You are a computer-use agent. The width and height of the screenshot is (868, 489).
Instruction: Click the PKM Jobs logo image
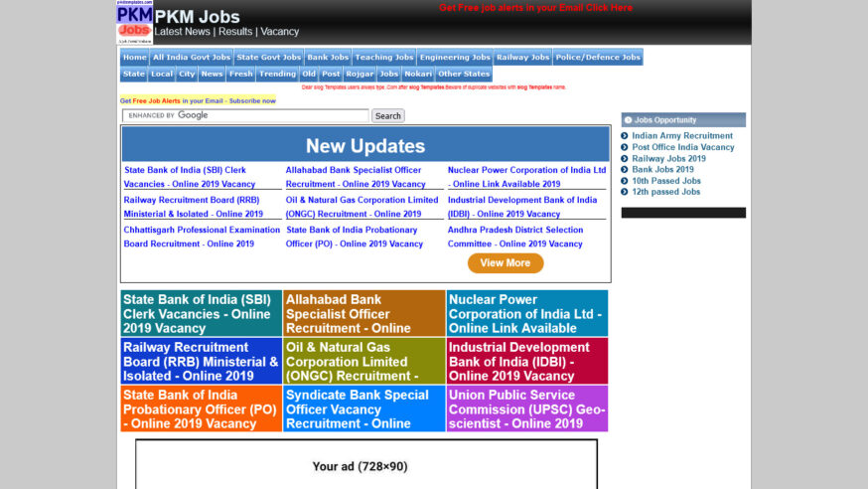point(134,22)
